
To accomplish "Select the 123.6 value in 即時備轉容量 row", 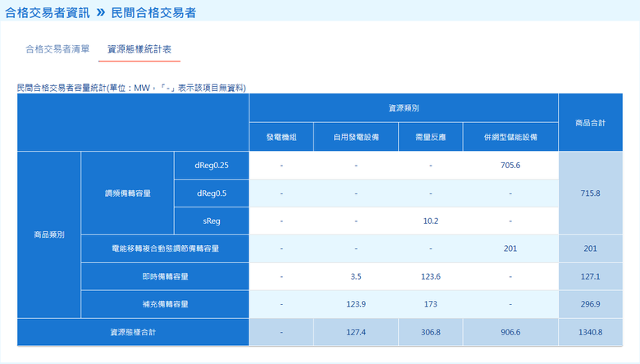I will click(431, 276).
